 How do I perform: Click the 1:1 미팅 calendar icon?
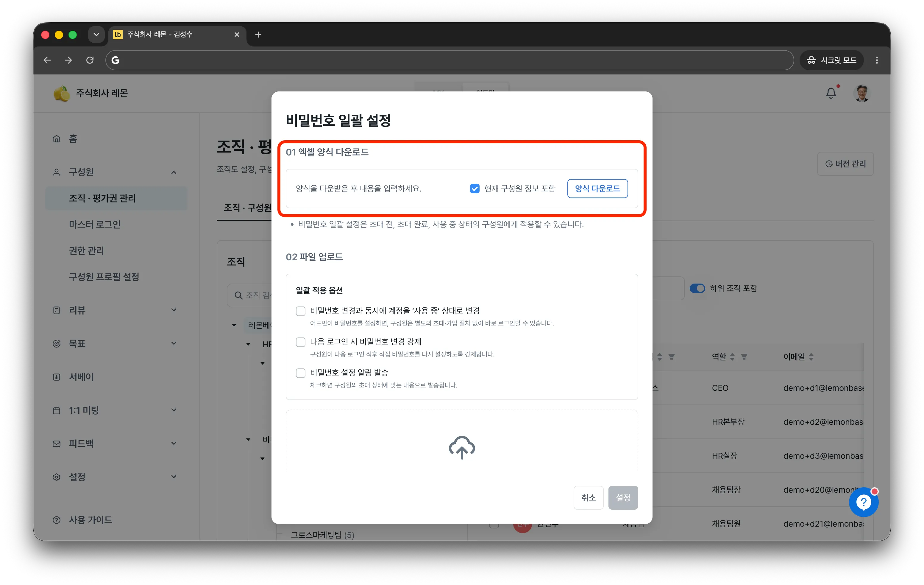[56, 410]
